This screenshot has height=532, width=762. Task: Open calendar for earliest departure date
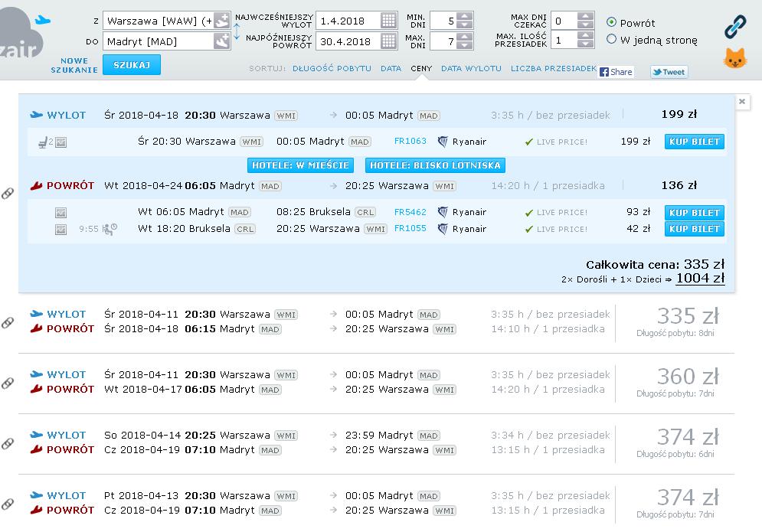point(388,21)
